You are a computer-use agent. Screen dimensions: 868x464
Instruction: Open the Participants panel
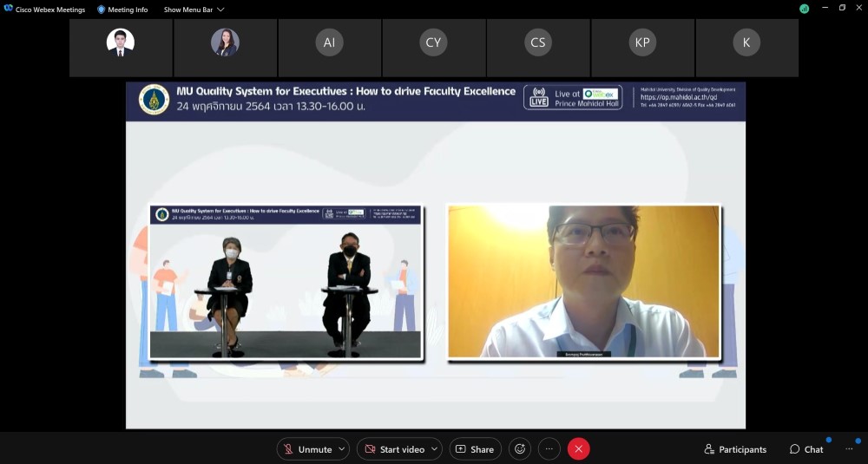point(735,449)
